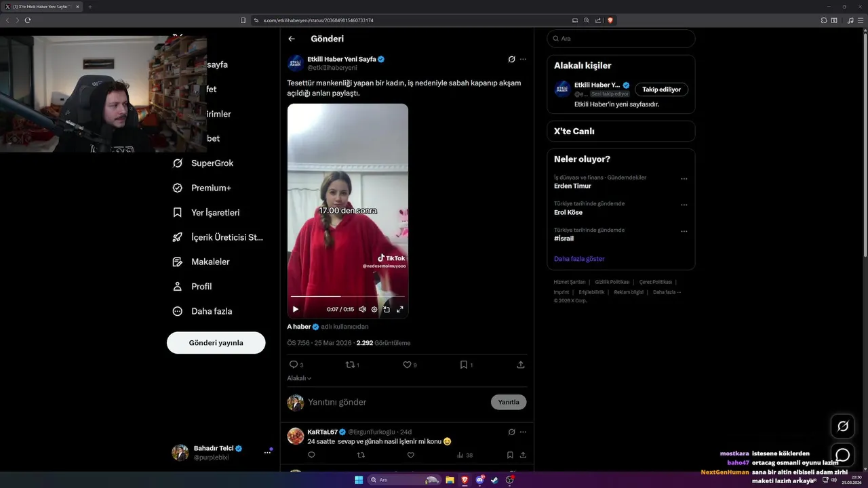
Task: Open the Brave main menu hamburger
Action: tap(861, 20)
